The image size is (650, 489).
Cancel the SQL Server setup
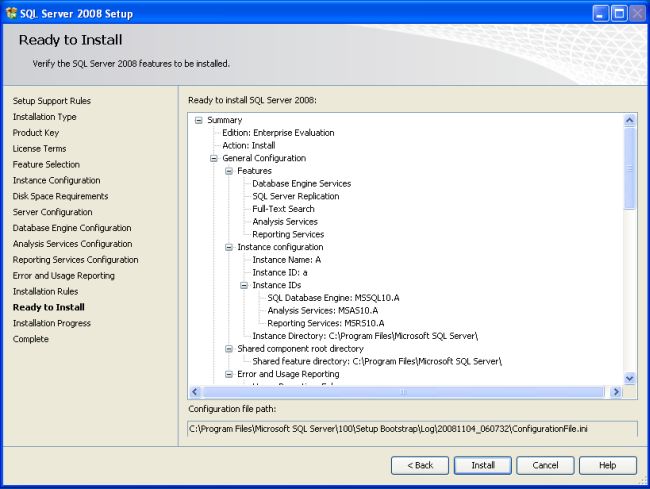[x=545, y=465]
